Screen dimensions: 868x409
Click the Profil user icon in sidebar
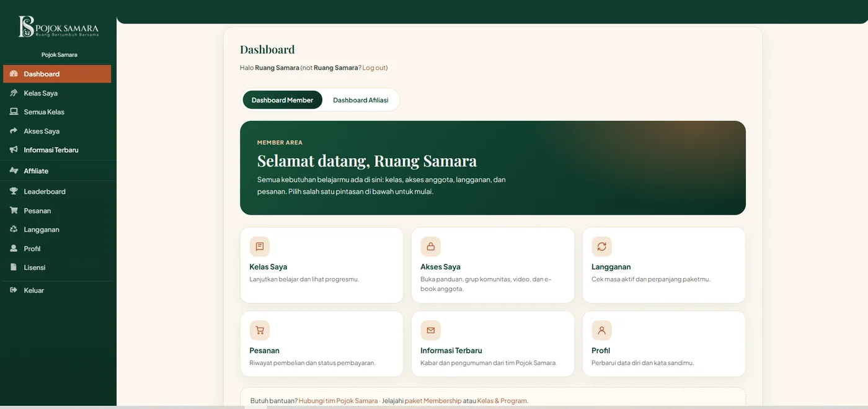coord(14,248)
